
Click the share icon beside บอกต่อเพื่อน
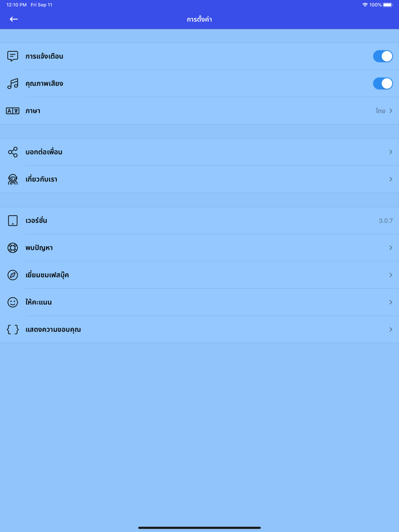pos(13,152)
